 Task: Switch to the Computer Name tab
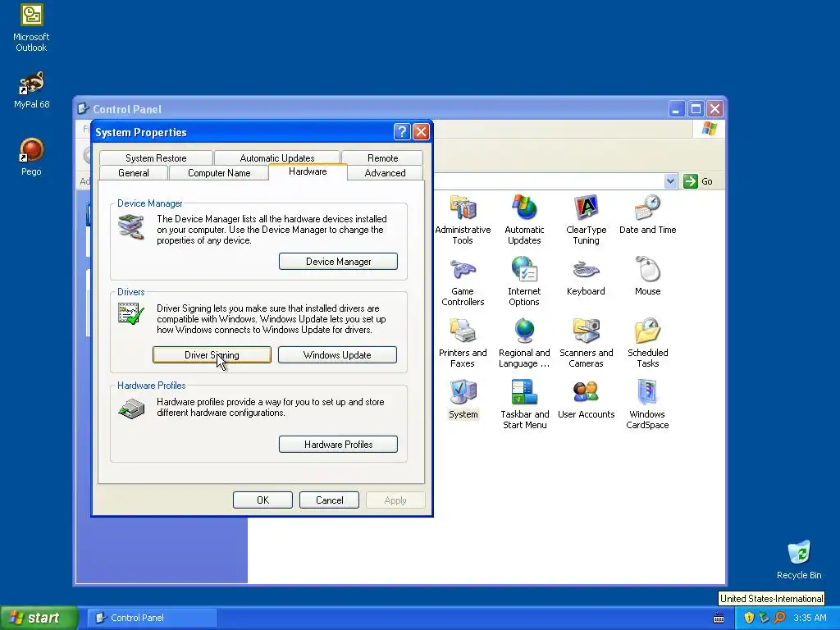pyautogui.click(x=219, y=173)
